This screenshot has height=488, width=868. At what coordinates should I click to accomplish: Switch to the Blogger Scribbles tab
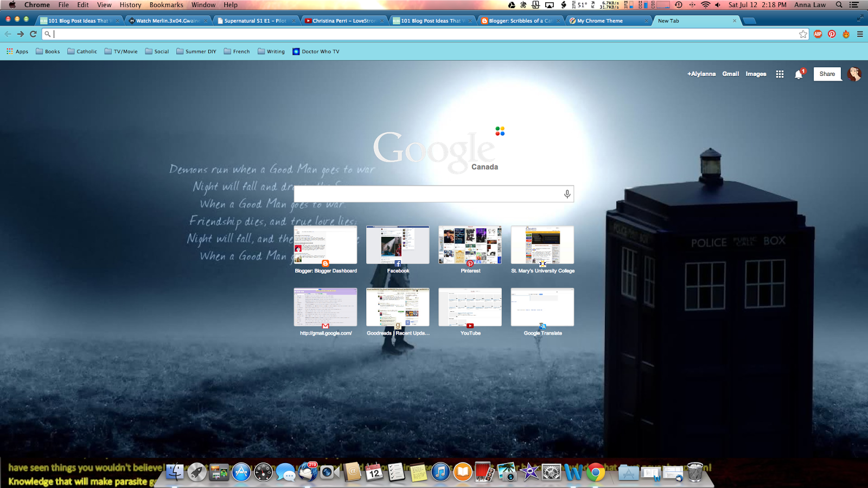point(520,21)
